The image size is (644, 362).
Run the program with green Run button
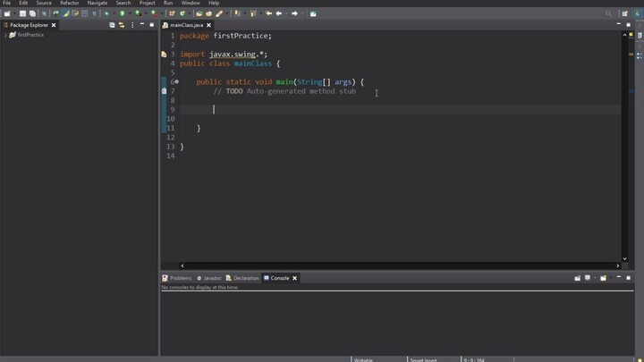point(122,13)
